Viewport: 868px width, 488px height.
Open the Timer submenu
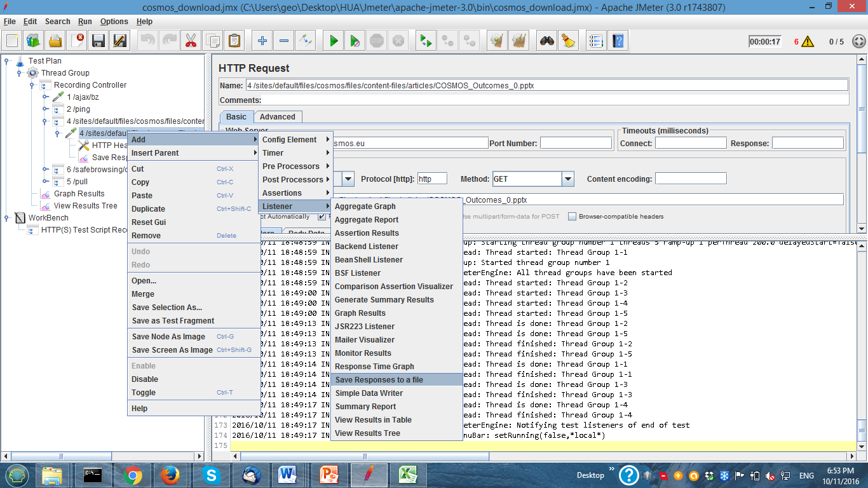coord(296,153)
